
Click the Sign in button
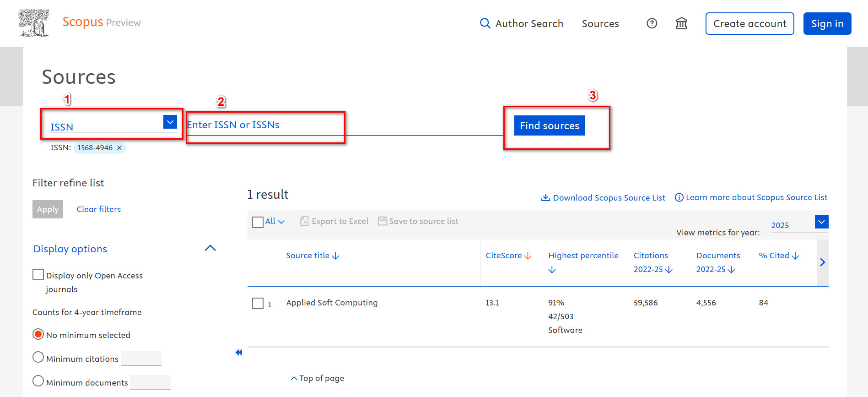click(x=827, y=23)
